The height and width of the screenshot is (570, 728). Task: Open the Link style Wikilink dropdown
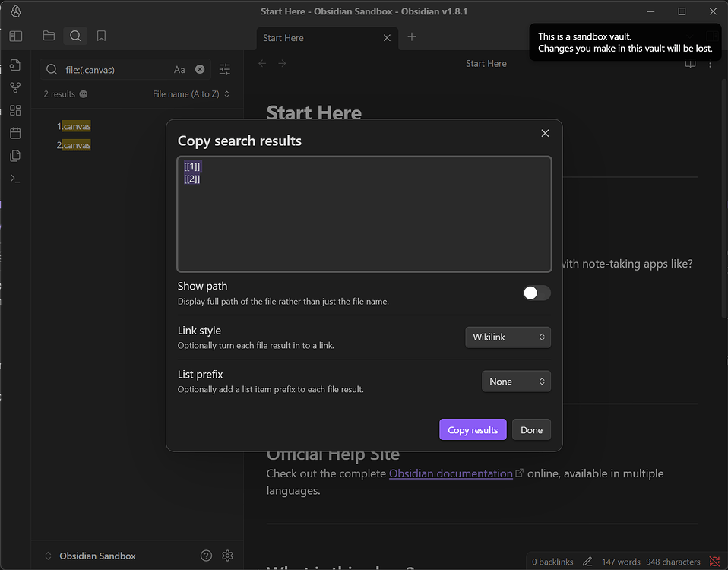508,337
